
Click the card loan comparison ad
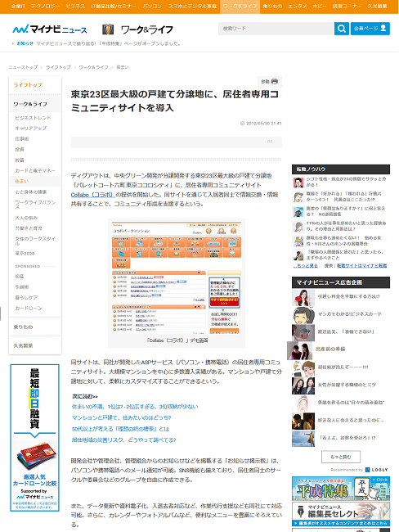pyautogui.click(x=34, y=437)
